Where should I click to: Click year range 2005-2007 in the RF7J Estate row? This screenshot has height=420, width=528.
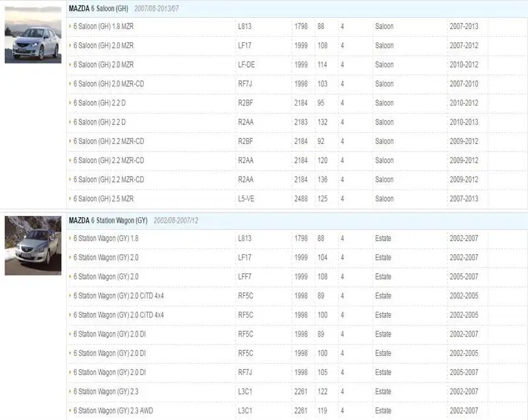coord(464,372)
